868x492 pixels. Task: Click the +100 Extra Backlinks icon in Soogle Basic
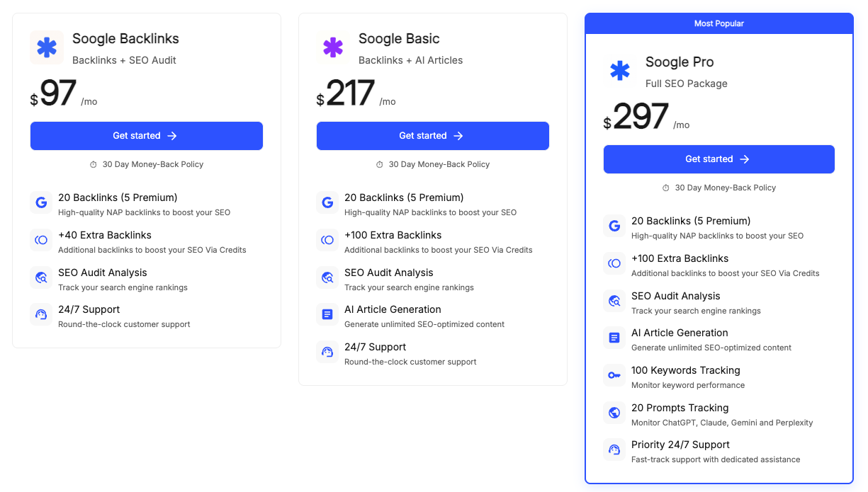327,240
